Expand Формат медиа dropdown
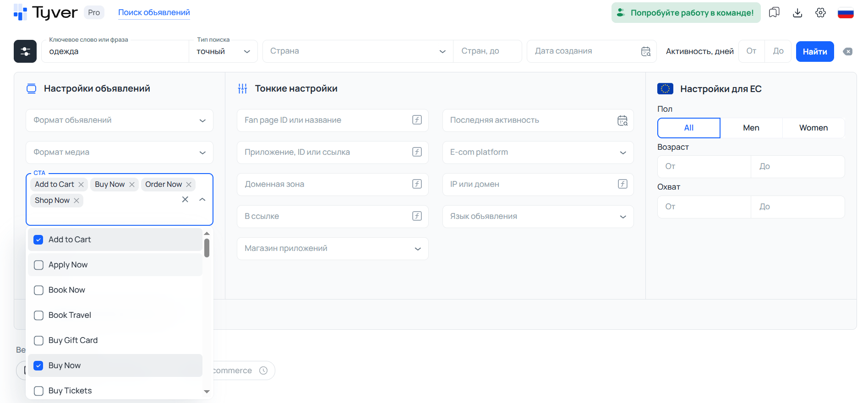 (120, 152)
